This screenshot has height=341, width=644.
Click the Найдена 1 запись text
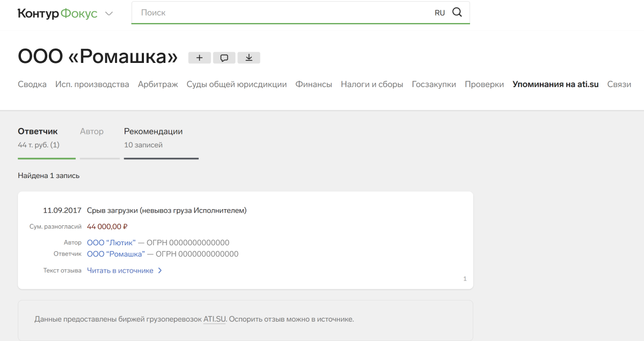tap(48, 176)
